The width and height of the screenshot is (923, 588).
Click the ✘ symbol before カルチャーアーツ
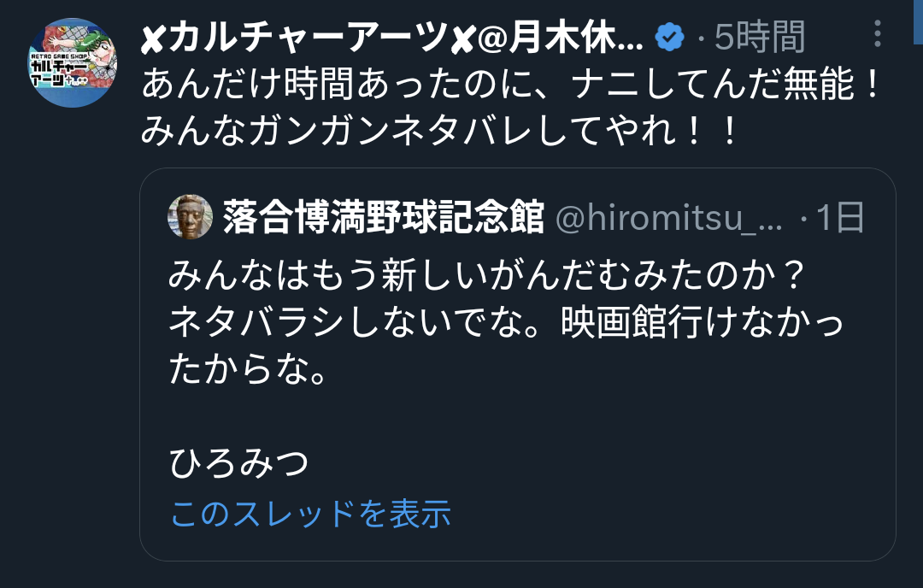(152, 38)
